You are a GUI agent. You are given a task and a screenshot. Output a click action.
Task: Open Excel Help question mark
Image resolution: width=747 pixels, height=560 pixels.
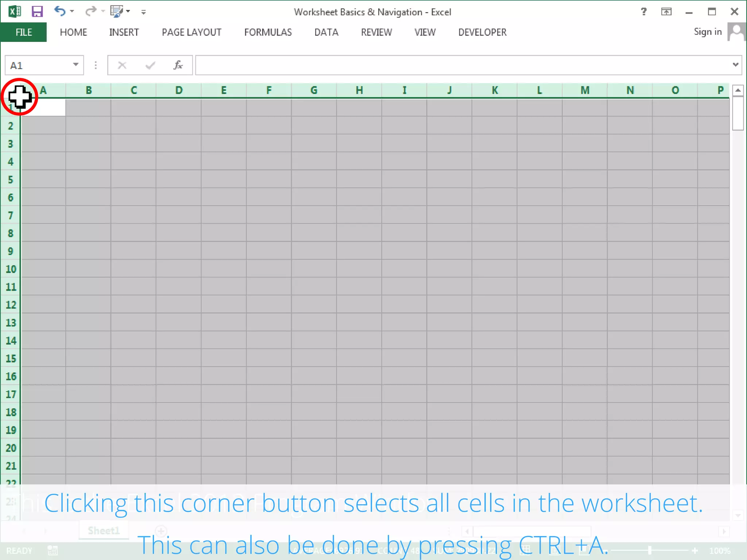tap(644, 12)
